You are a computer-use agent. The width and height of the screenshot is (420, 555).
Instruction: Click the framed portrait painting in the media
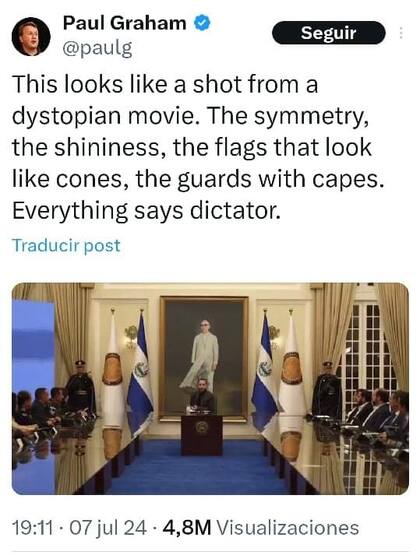pos(204,358)
